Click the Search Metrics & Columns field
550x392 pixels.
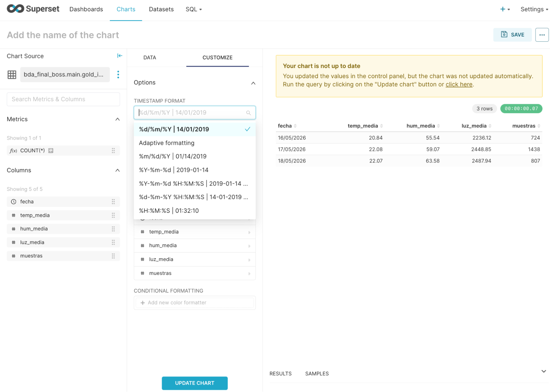coord(63,99)
